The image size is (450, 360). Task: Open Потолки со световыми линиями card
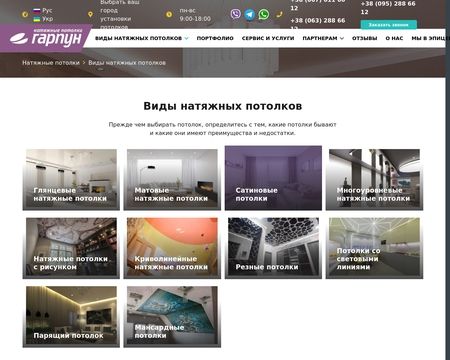click(x=374, y=248)
